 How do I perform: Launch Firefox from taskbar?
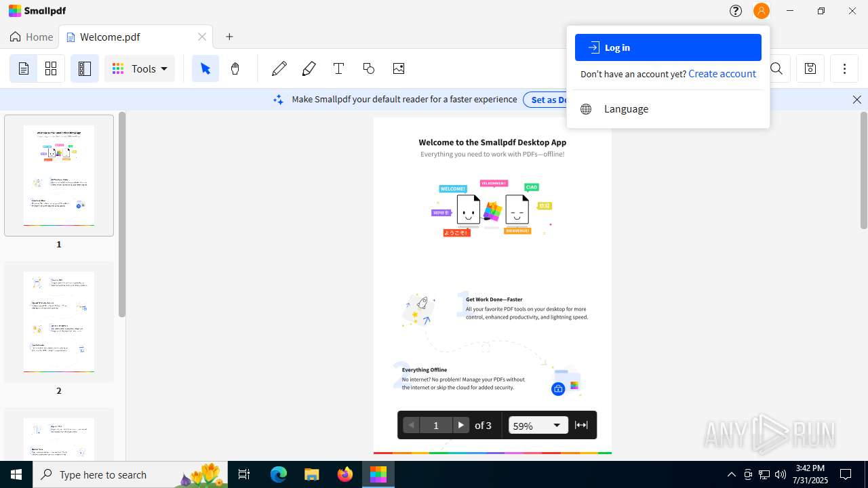(345, 474)
